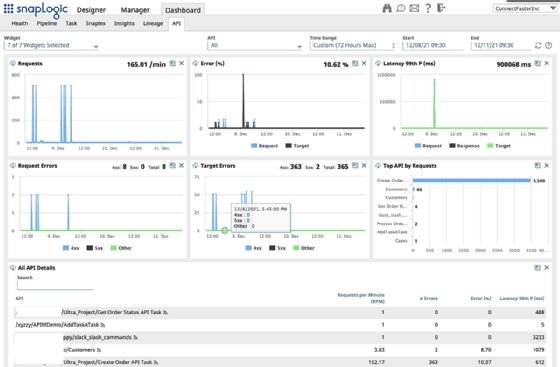Screen dimensions: 560x367
Task: Open the Pipeline sub-tab
Action: (47, 23)
